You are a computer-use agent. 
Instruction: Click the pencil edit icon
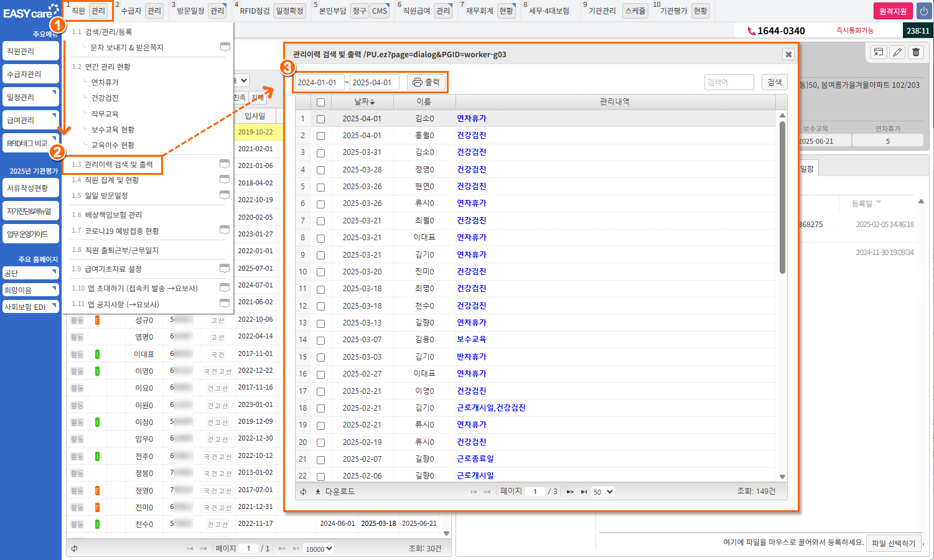[x=897, y=52]
